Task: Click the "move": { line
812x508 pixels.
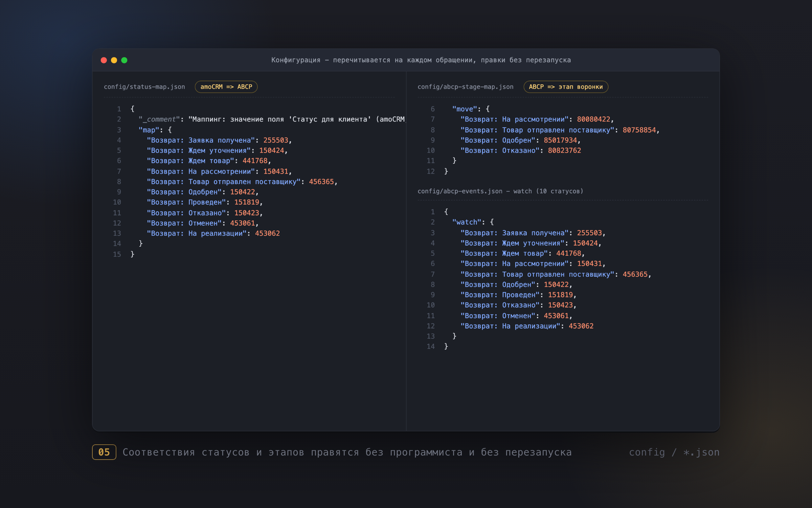Action: (471, 109)
